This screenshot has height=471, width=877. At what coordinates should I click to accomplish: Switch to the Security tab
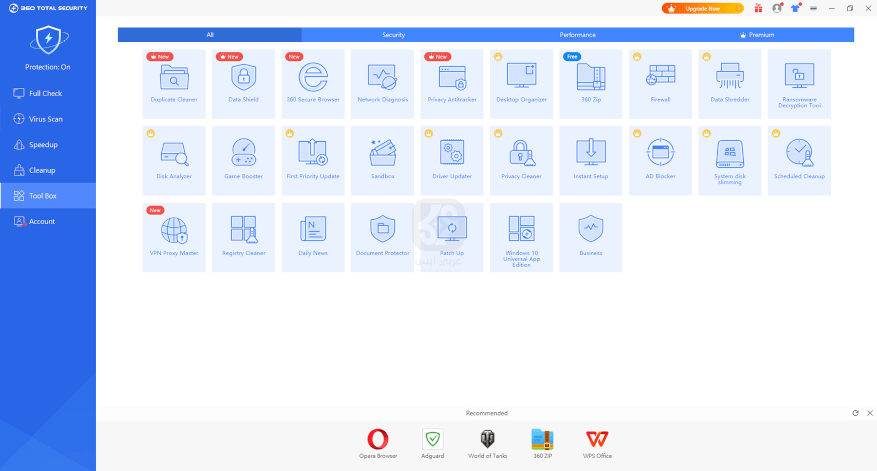394,35
